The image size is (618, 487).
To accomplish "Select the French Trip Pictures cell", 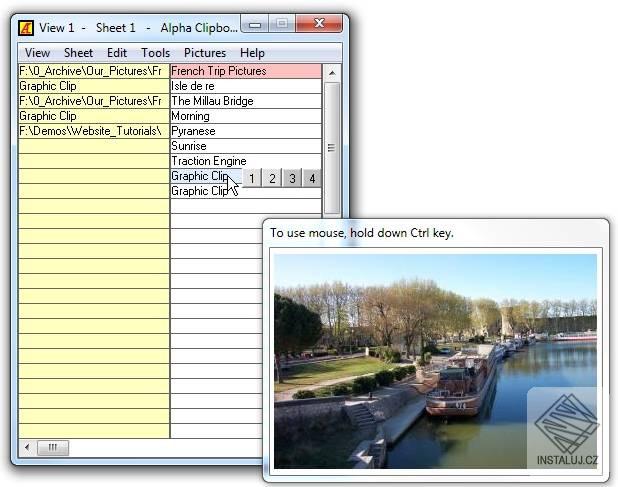I will click(246, 71).
